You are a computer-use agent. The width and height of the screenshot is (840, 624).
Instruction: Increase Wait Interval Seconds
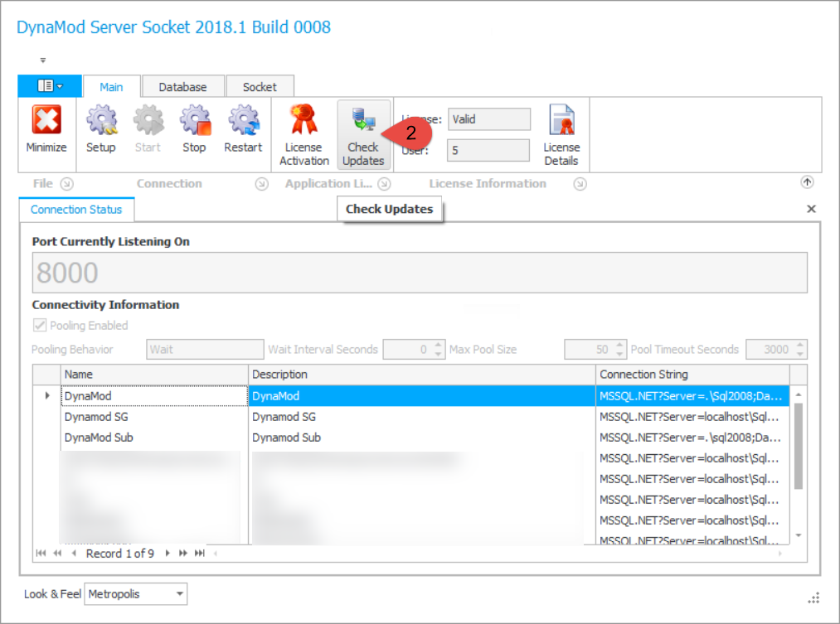438,345
